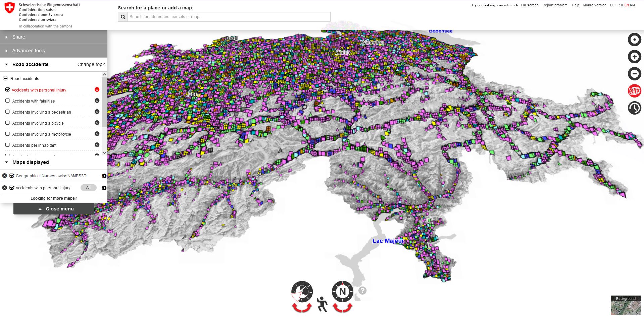Remove the Accidents with personal injury layer with X

tap(5, 188)
